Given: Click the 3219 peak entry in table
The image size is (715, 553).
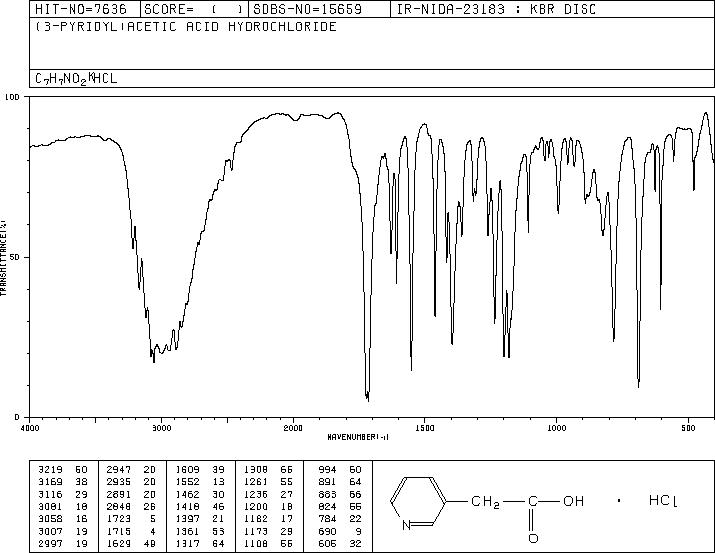Looking at the screenshot, I should coord(63,470).
